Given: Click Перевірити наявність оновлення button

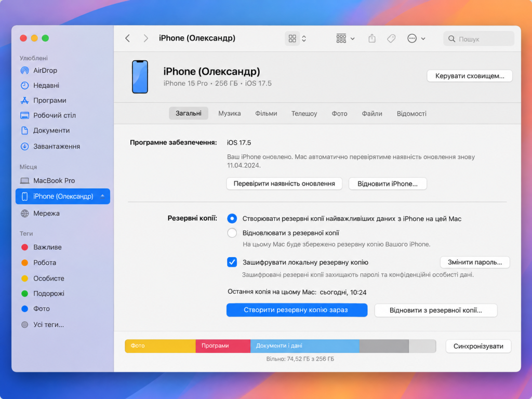Looking at the screenshot, I should click(284, 184).
